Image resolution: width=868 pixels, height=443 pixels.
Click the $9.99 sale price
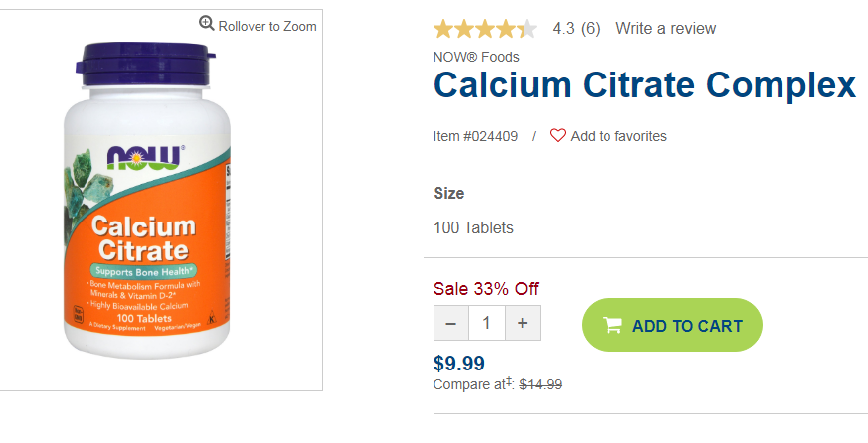point(459,364)
